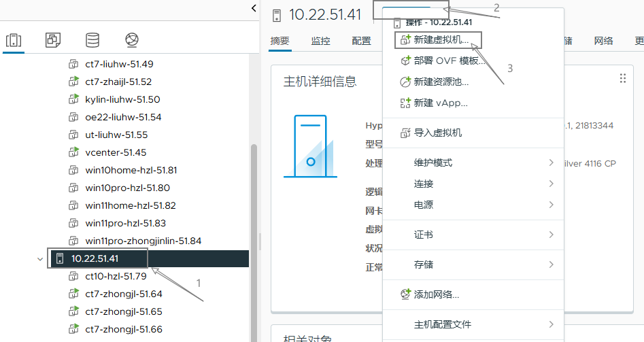This screenshot has width=644, height=342.
Task: Click the inventory tree vertical scrollbar
Action: pyautogui.click(x=254, y=243)
